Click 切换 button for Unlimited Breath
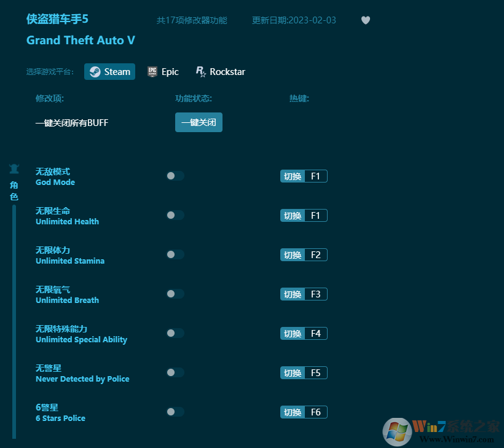504x448 pixels. click(x=293, y=294)
